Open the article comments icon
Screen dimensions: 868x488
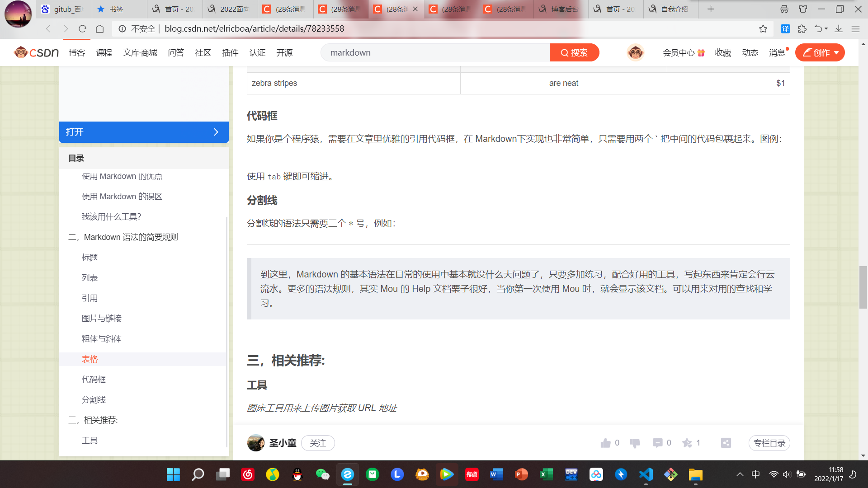pyautogui.click(x=657, y=443)
